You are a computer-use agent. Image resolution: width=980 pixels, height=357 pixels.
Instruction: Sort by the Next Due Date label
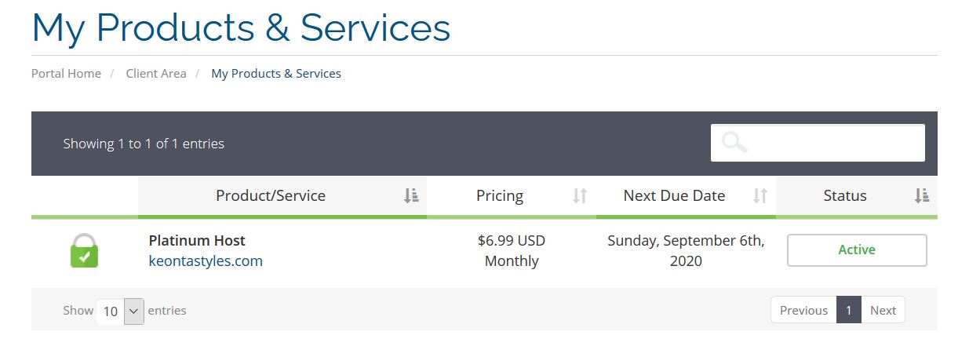tap(674, 196)
